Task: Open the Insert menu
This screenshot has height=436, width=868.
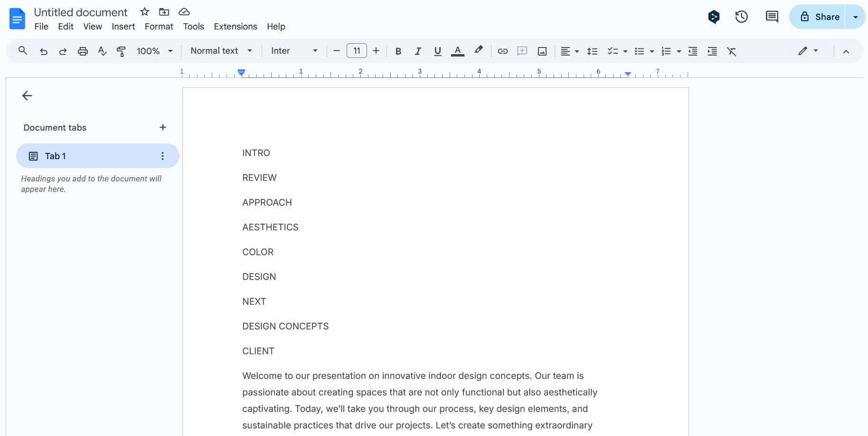Action: 123,27
